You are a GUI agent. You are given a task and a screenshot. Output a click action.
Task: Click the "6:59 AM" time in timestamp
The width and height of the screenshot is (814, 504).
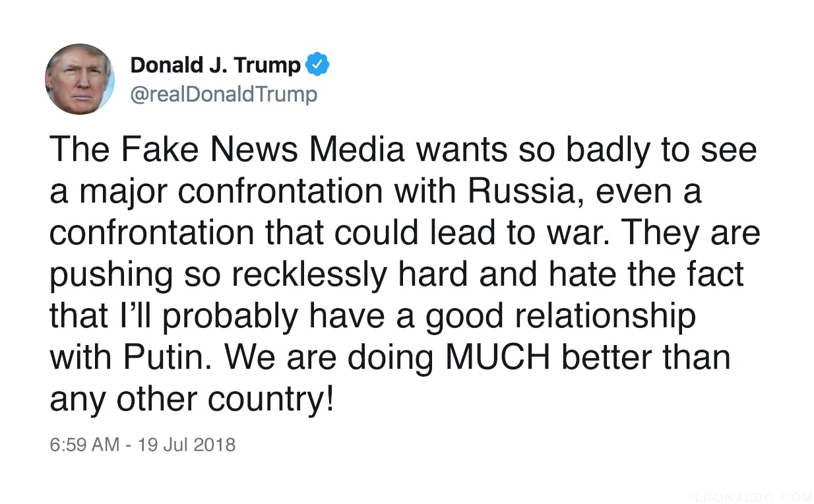click(84, 444)
